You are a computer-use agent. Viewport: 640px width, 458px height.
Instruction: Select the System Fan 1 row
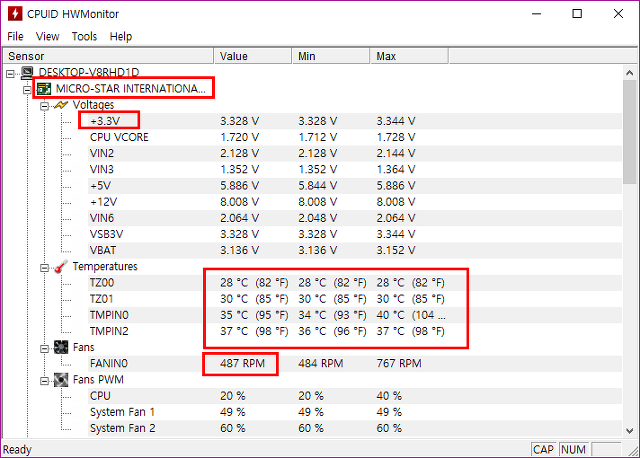pyautogui.click(x=354, y=412)
